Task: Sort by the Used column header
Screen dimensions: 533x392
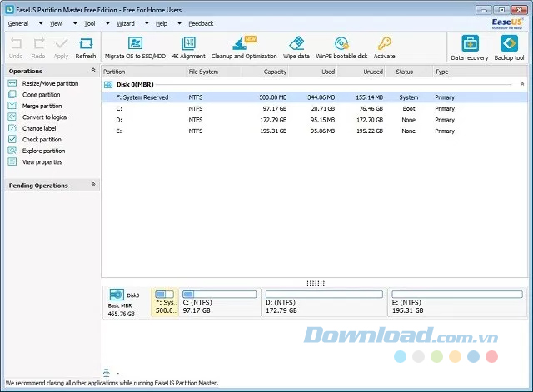Action: 313,72
